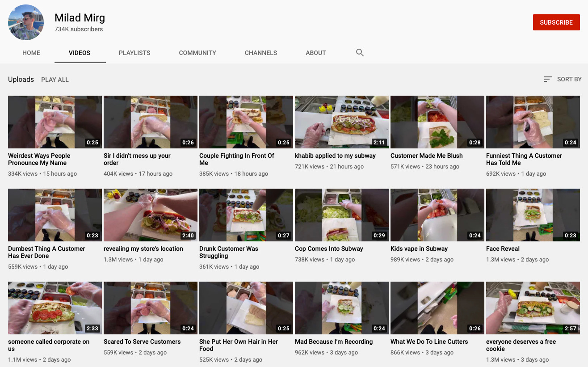Click title 'Mad Because I'm Recording'
The image size is (588, 367).
[334, 342]
